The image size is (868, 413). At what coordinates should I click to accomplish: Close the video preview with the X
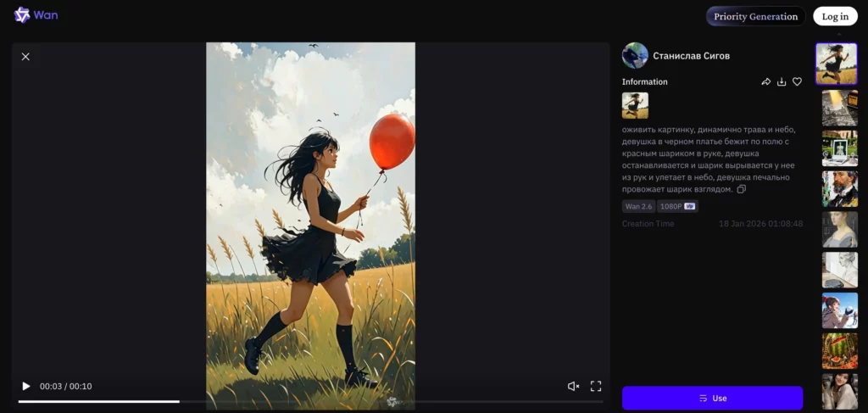click(x=25, y=57)
